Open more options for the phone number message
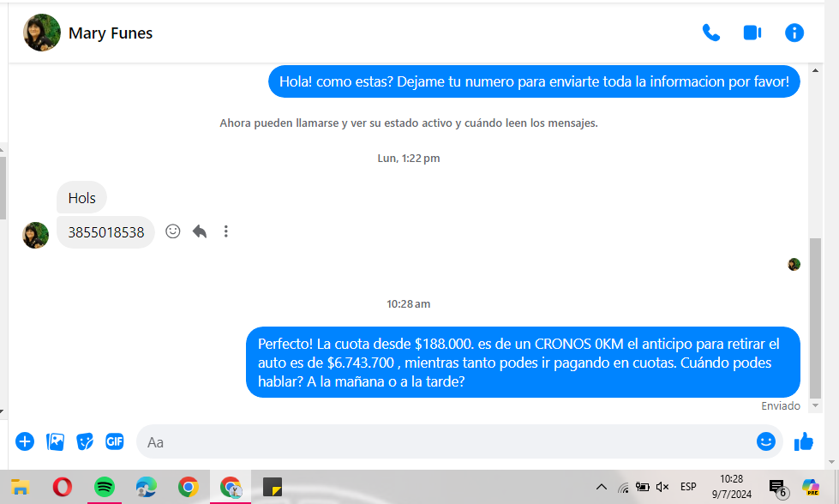The image size is (839, 504). pyautogui.click(x=225, y=231)
